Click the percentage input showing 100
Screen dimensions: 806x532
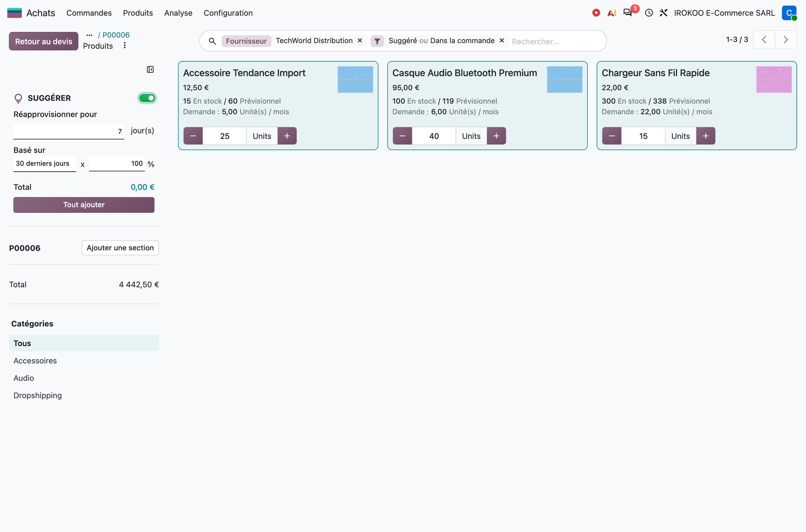(x=117, y=164)
